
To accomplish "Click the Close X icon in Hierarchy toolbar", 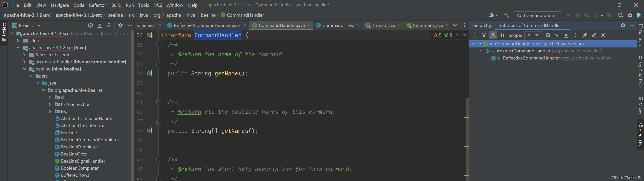I will coord(603,35).
